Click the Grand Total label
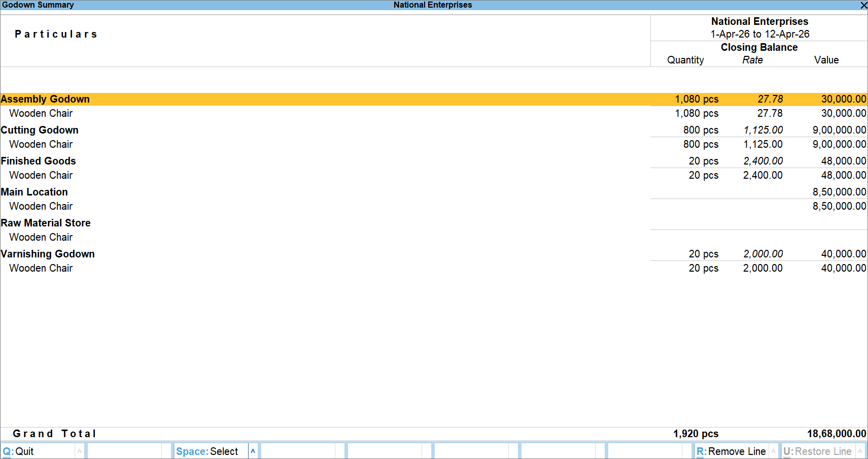Image resolution: width=868 pixels, height=459 pixels. (54, 434)
